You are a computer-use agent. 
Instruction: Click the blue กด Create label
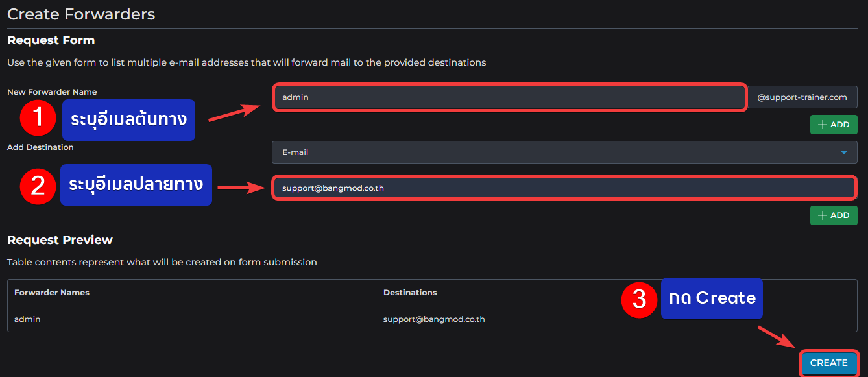coord(712,298)
